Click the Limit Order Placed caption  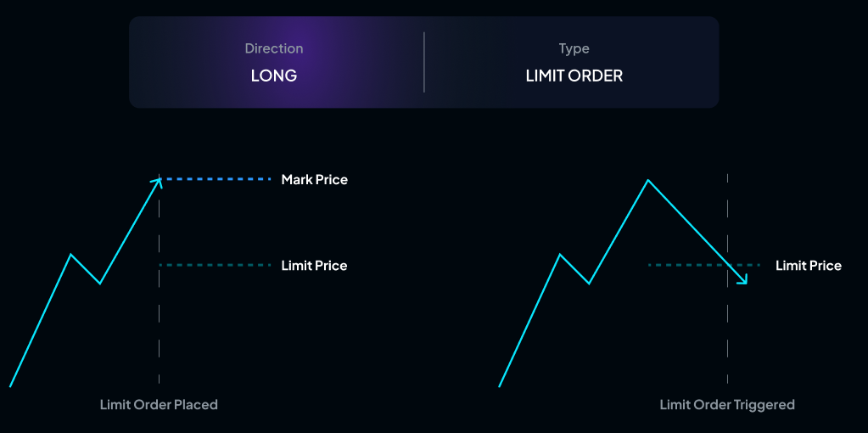159,405
